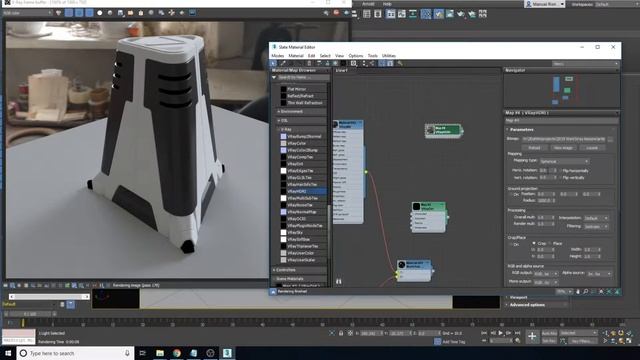Toggle the Parameter Editor panel icon in Slate toolbar
The height and width of the screenshot is (360, 640).
tap(390, 63)
